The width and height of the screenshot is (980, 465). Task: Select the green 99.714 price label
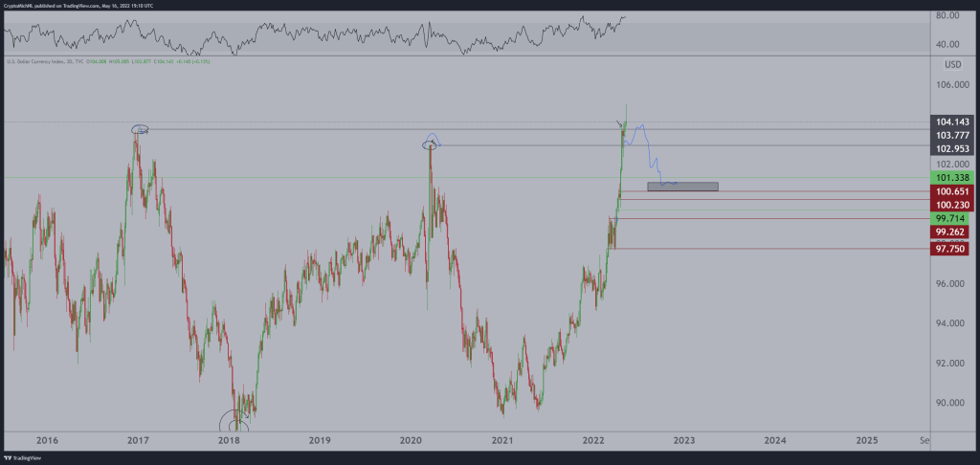tap(953, 218)
